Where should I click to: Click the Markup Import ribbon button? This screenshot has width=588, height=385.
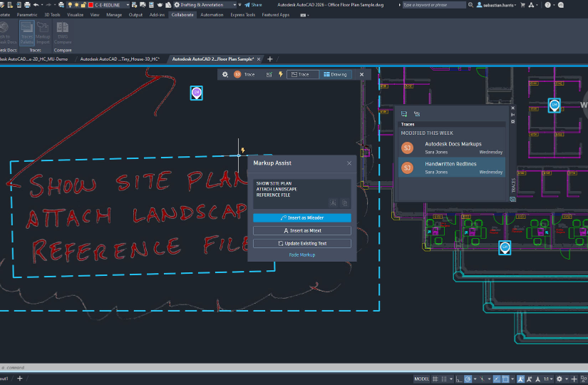43,33
